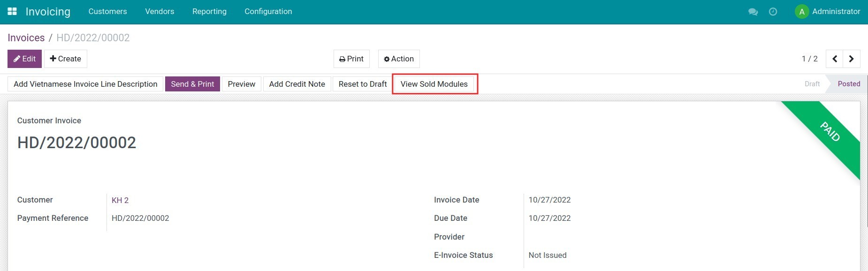
Task: Open the conversations chat icon
Action: point(753,12)
